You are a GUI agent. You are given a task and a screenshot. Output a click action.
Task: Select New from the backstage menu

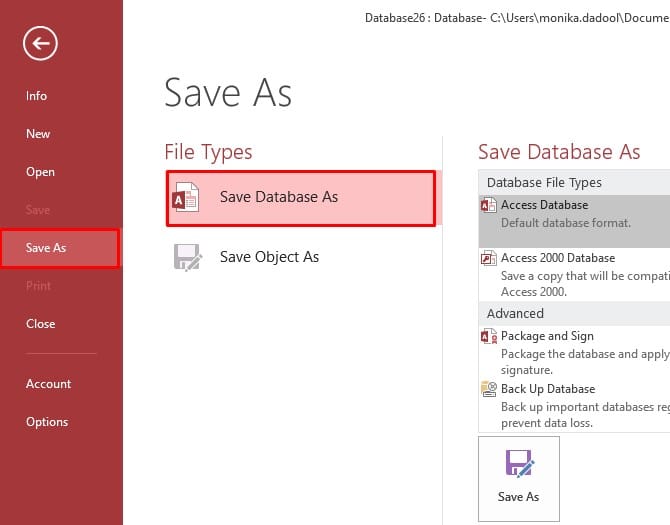(x=38, y=134)
